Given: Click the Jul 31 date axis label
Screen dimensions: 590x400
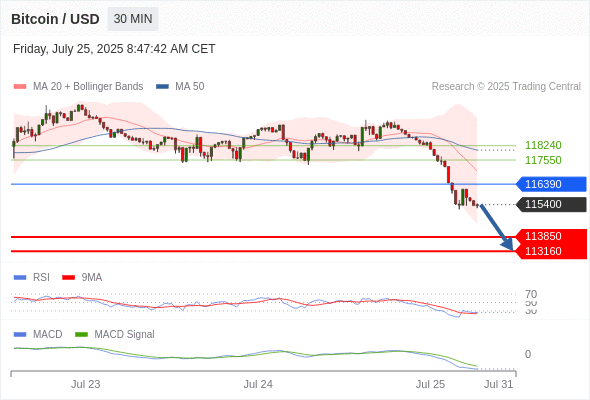Looking at the screenshot, I should tap(499, 384).
